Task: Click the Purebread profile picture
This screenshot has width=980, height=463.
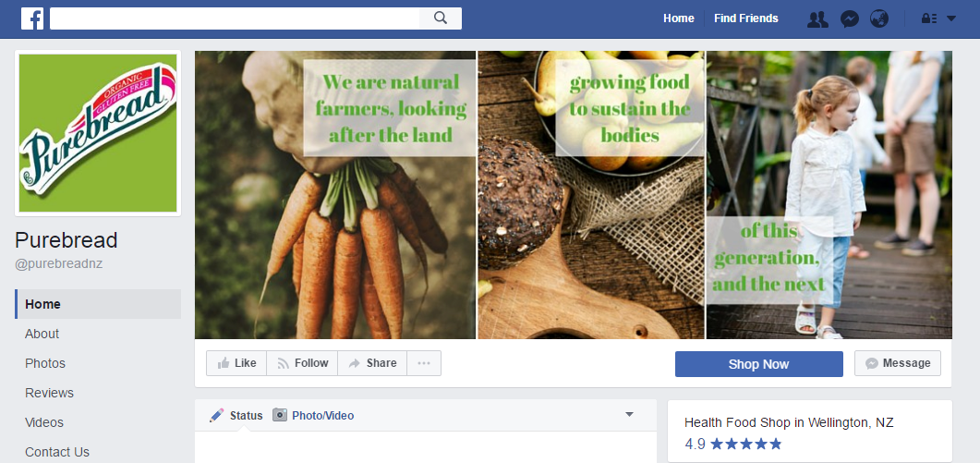Action: click(x=98, y=133)
